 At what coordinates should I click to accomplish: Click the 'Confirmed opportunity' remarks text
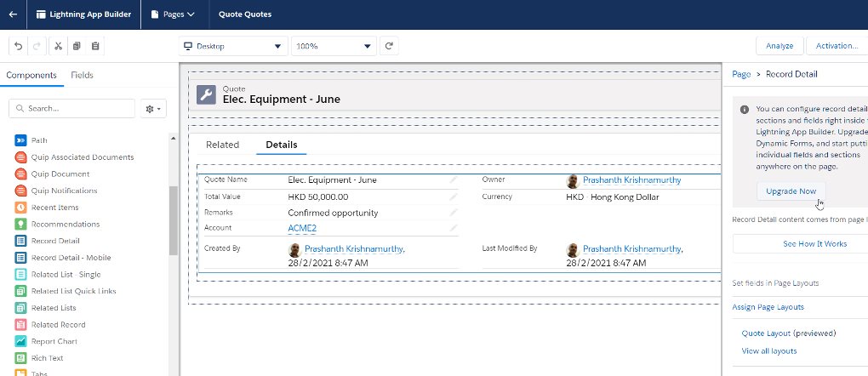(333, 213)
